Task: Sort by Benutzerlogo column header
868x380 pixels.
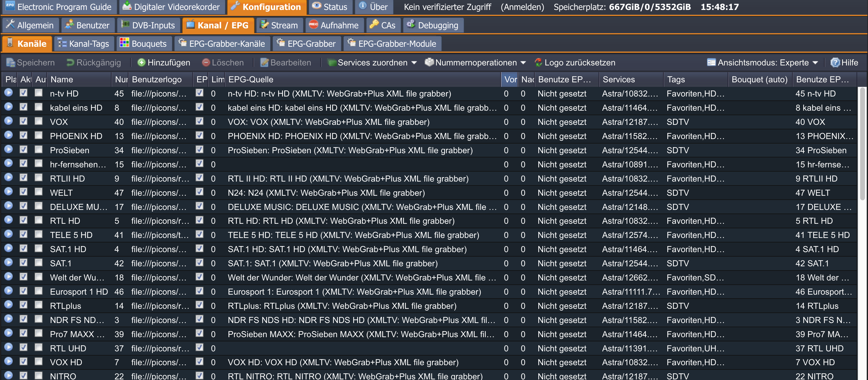Action: click(x=160, y=80)
